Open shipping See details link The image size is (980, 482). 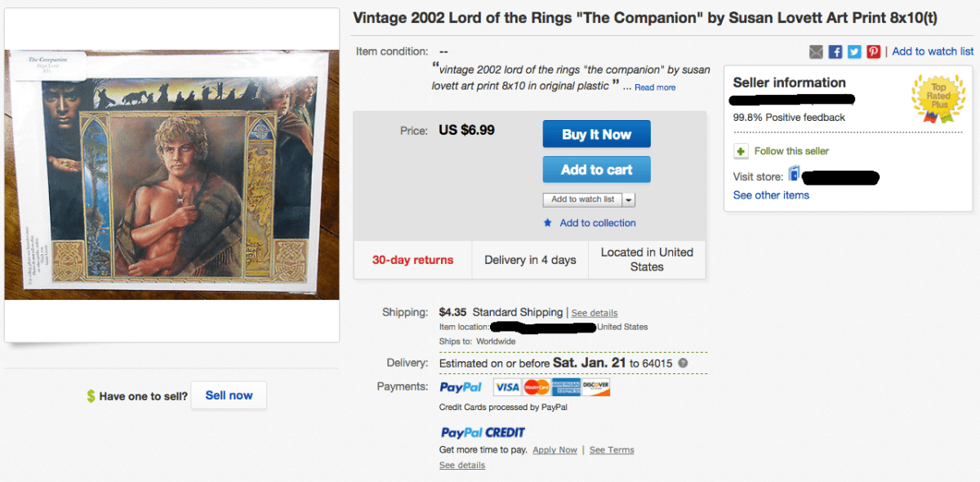[x=595, y=313]
